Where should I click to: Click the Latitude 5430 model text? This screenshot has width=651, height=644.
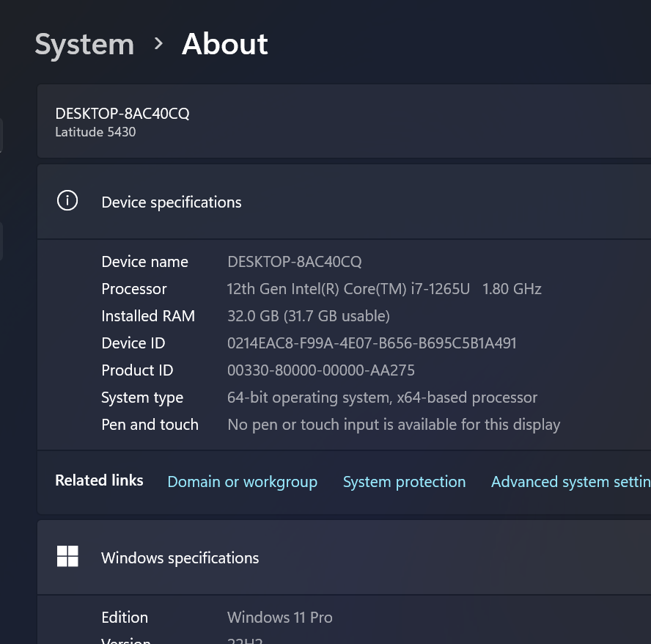click(95, 132)
